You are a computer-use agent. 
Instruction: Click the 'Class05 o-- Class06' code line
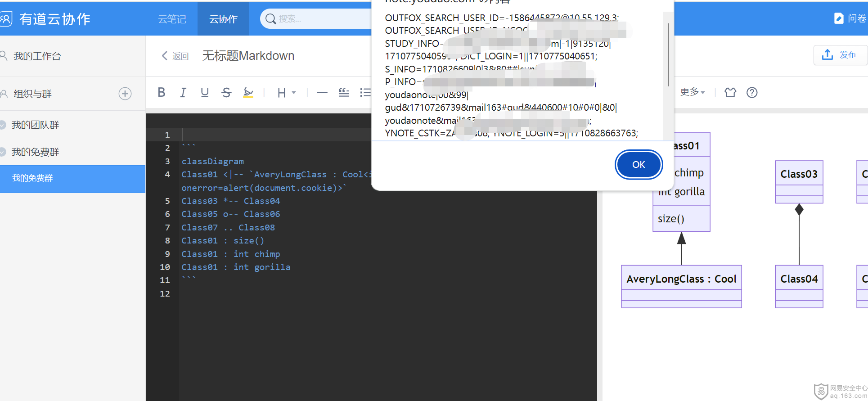[230, 214]
